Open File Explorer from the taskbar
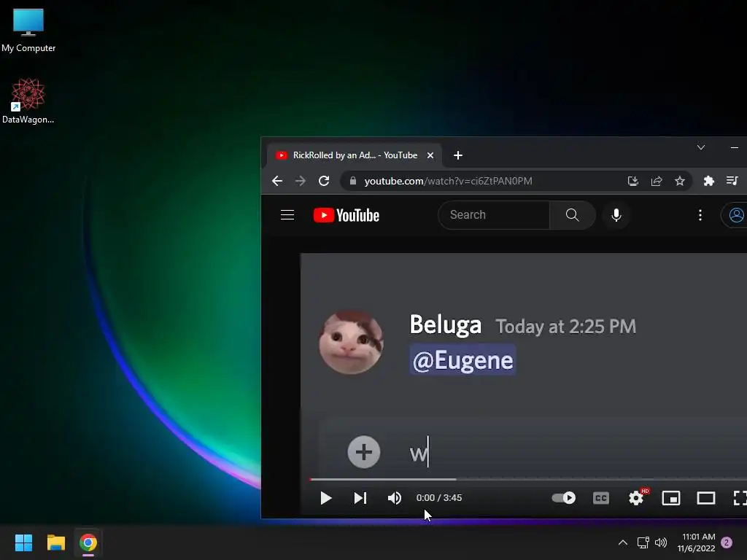 click(55, 542)
